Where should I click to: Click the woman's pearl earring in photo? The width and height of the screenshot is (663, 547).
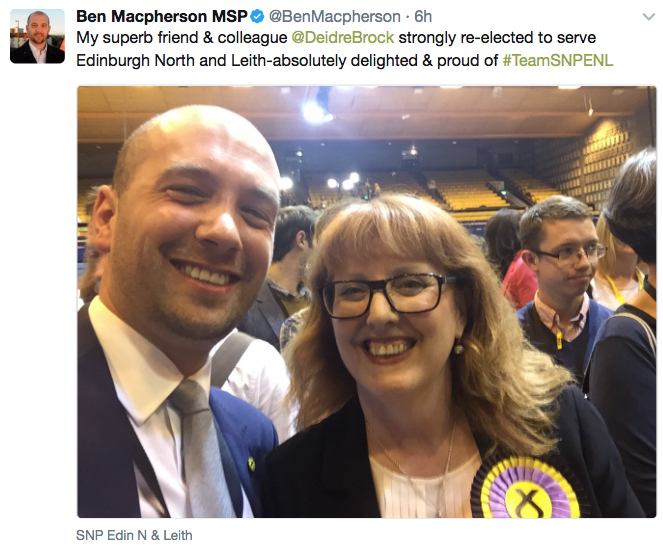458,349
